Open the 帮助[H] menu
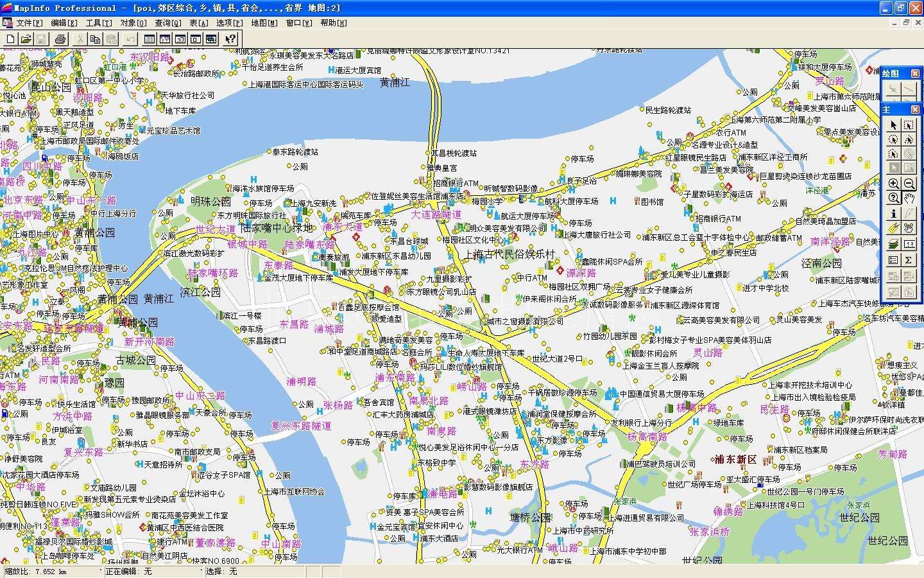Viewport: 924px width, 578px height. 334,23
